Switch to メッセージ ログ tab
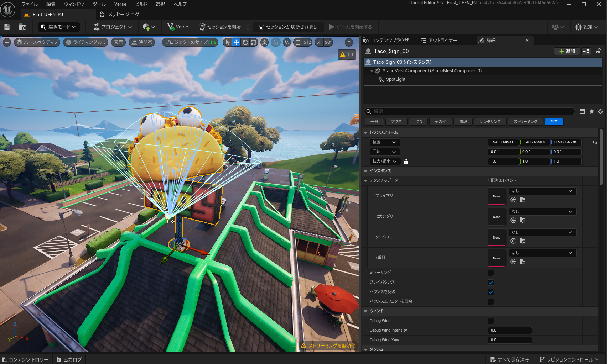This screenshot has width=607, height=364. pos(120,15)
